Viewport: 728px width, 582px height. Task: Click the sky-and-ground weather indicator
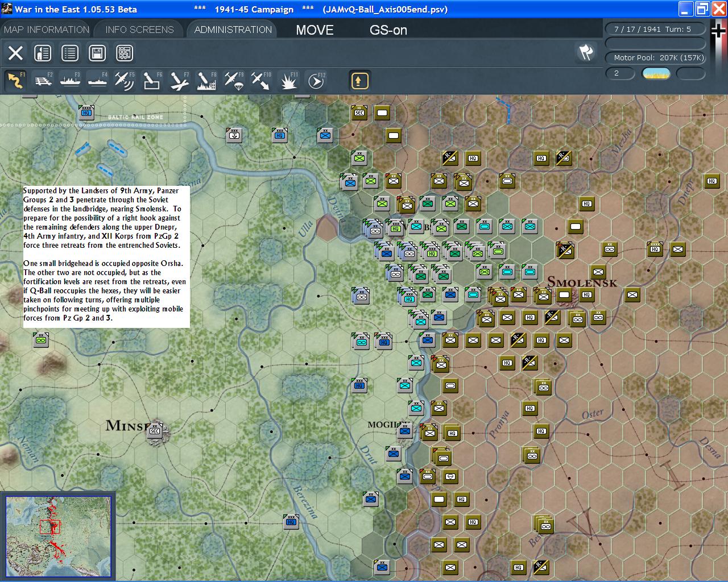click(656, 73)
